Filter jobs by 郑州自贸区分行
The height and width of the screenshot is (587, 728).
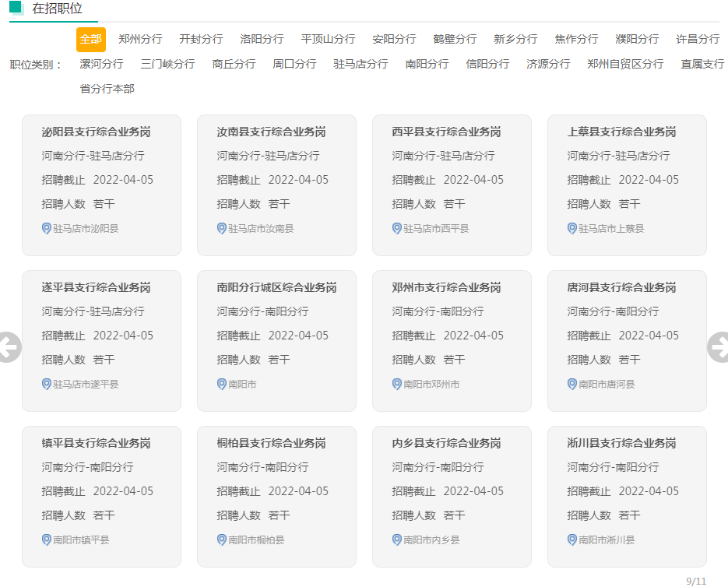click(x=625, y=64)
